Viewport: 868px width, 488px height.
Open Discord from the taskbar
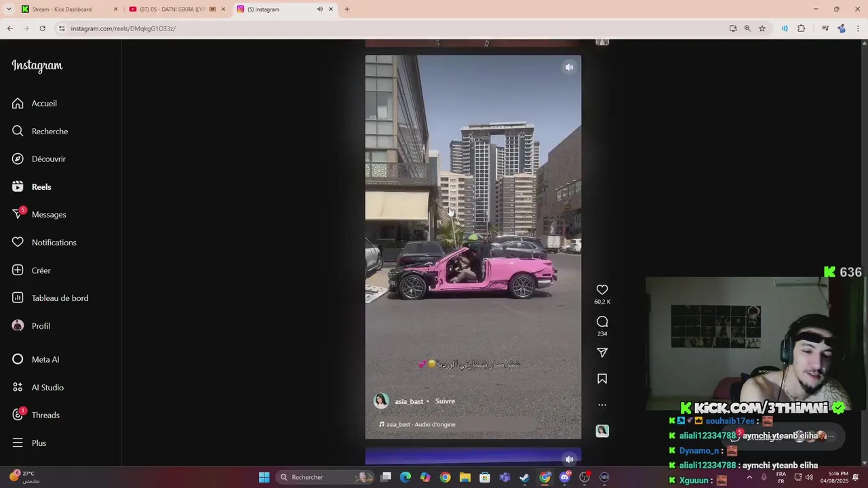pyautogui.click(x=565, y=477)
